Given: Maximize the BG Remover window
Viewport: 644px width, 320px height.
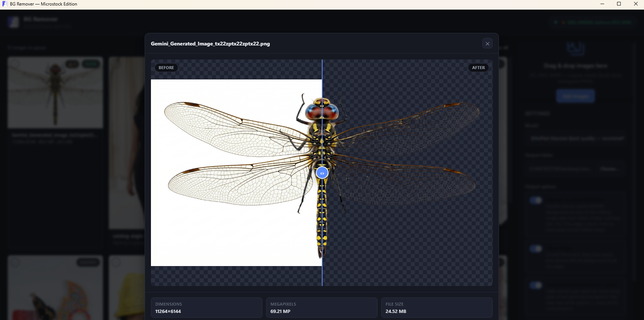Looking at the screenshot, I should tap(619, 4).
